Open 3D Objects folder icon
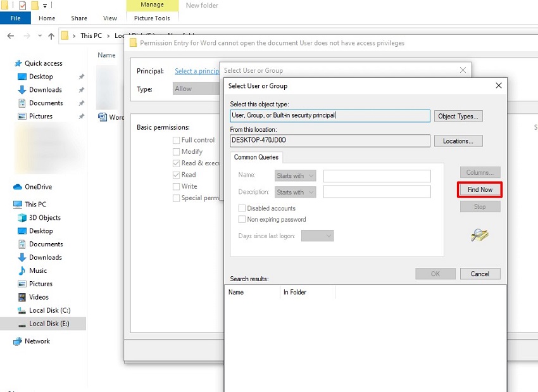The width and height of the screenshot is (538, 392). [22, 218]
